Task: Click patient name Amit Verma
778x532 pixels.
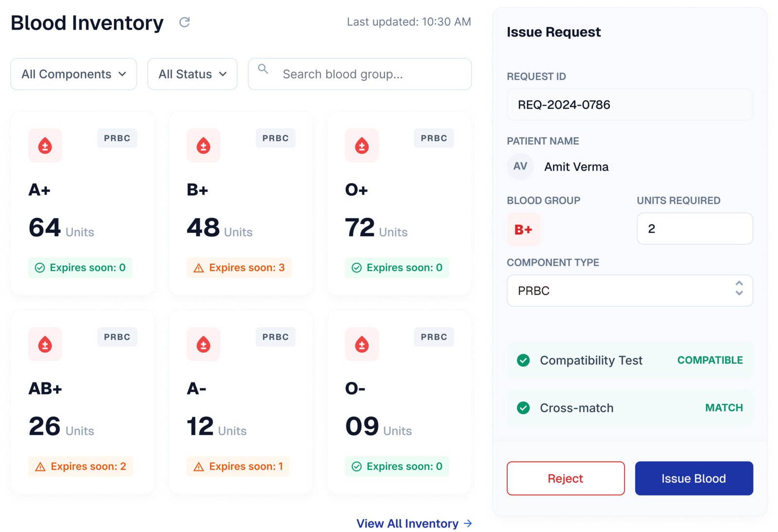Action: point(576,167)
